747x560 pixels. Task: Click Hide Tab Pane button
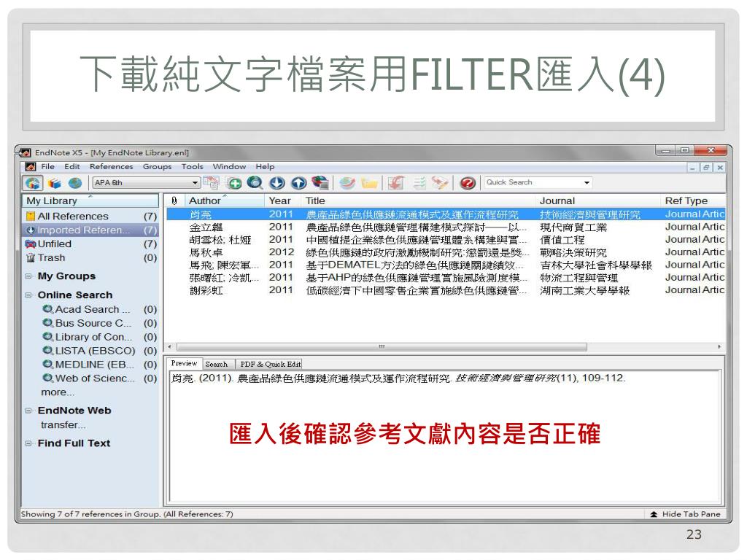click(685, 514)
